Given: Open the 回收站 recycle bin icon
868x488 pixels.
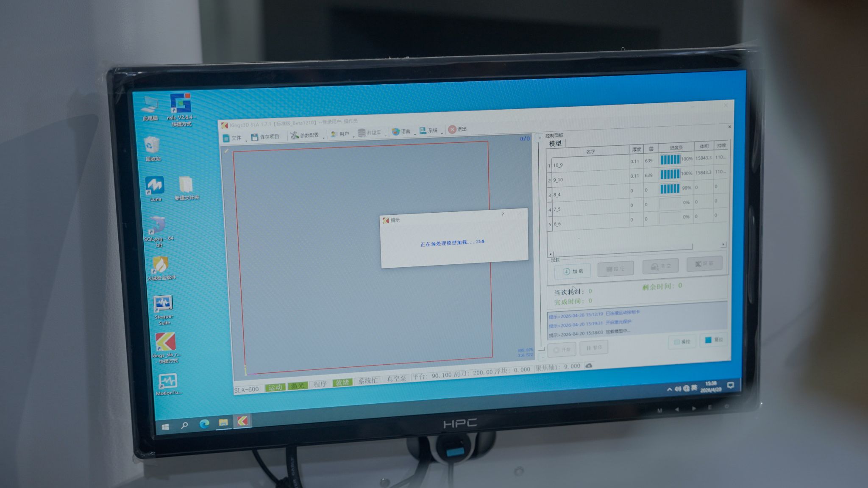Looking at the screenshot, I should click(x=152, y=149).
